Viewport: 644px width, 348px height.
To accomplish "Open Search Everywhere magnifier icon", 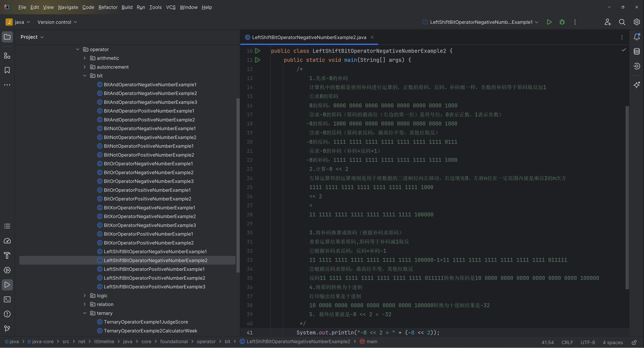I will [622, 22].
